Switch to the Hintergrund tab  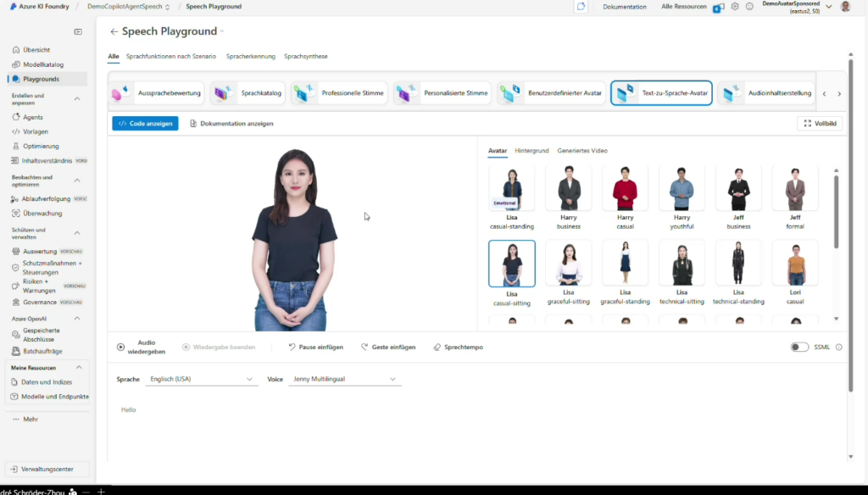531,151
